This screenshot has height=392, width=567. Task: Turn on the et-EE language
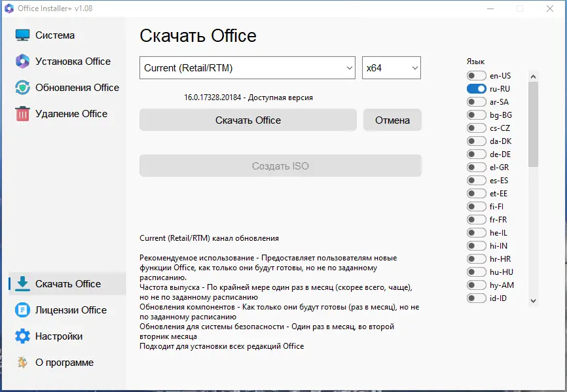pos(476,193)
